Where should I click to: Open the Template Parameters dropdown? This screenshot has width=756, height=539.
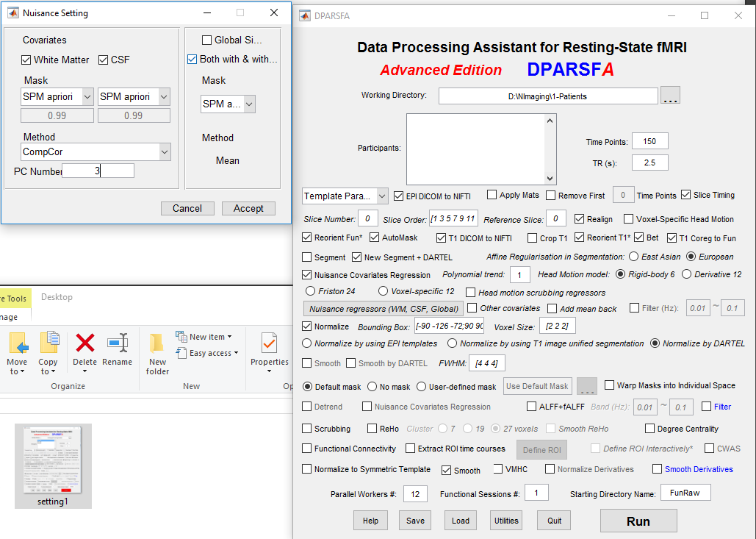coord(345,196)
